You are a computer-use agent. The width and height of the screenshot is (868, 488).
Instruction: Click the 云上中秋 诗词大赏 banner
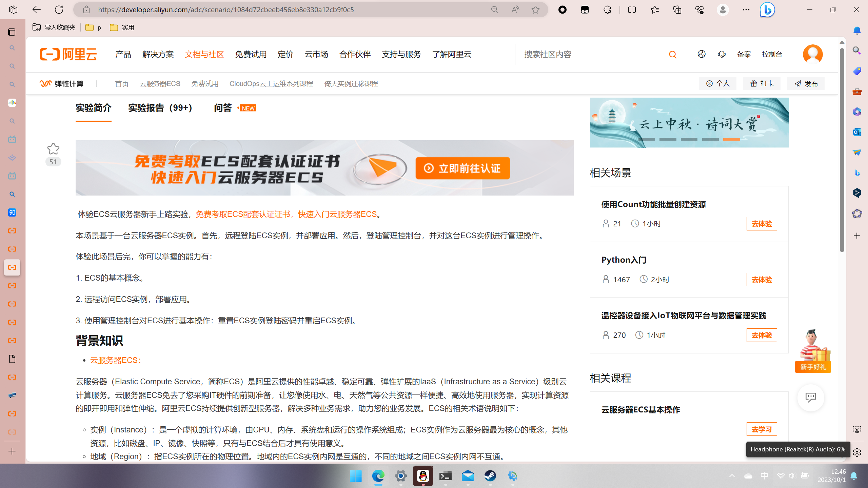click(689, 123)
